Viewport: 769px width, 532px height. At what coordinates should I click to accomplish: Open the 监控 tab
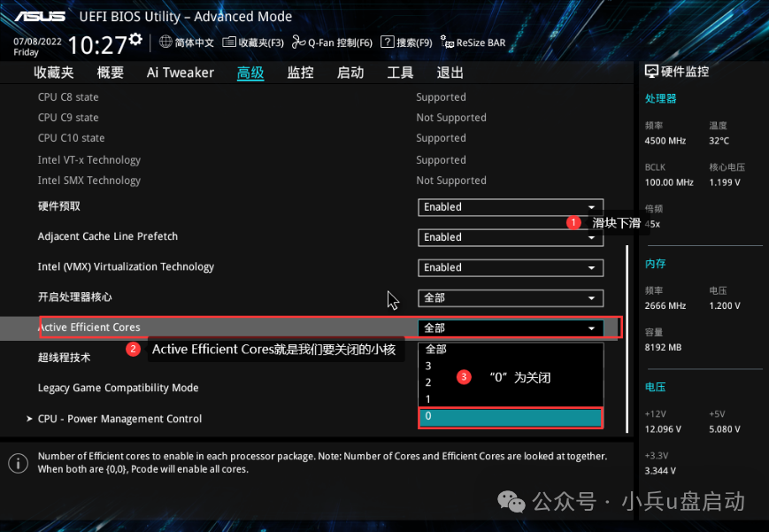[300, 73]
